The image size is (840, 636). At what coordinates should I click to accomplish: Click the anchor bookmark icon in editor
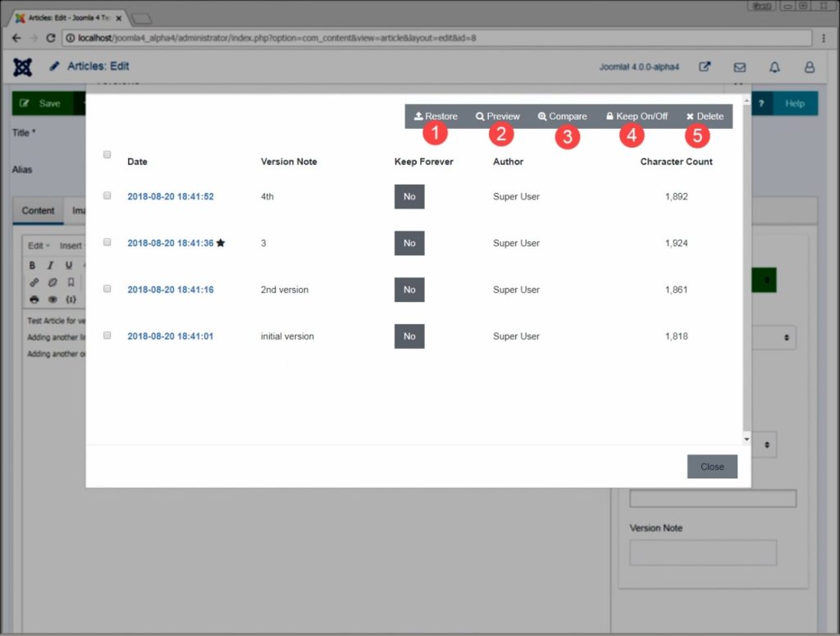[71, 282]
